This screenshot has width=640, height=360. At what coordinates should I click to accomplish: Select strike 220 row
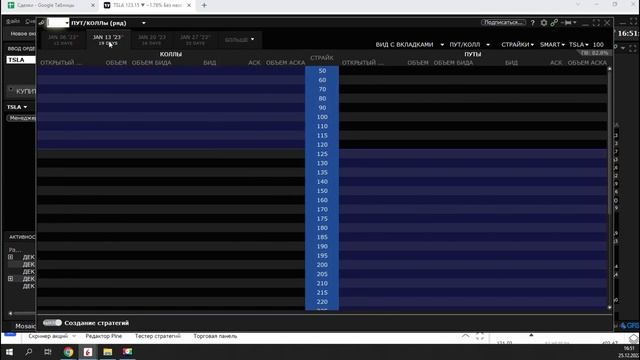[x=322, y=302]
